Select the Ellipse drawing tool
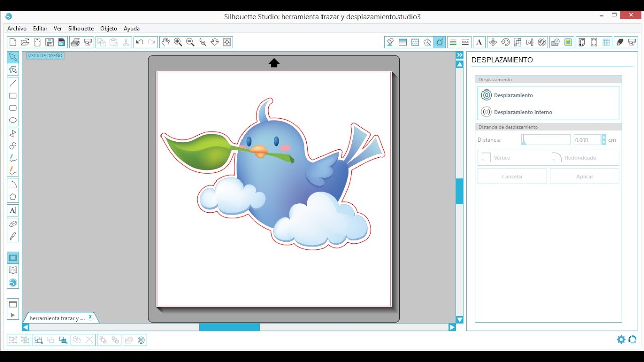This screenshot has width=644, height=362. pos(13,120)
